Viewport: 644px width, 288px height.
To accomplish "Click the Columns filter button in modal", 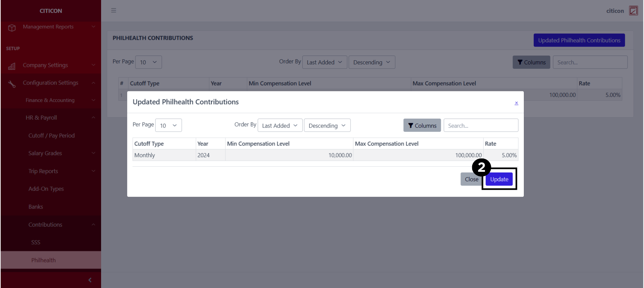I will click(422, 125).
